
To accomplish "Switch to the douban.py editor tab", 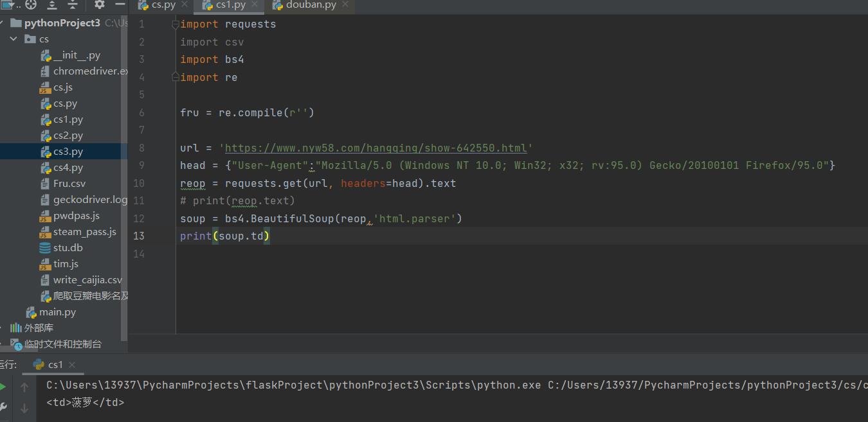I will click(311, 5).
